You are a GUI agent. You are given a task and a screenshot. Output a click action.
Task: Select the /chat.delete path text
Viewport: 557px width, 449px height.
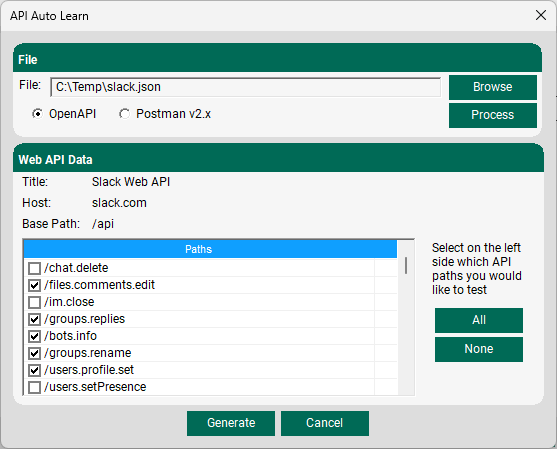click(x=76, y=268)
